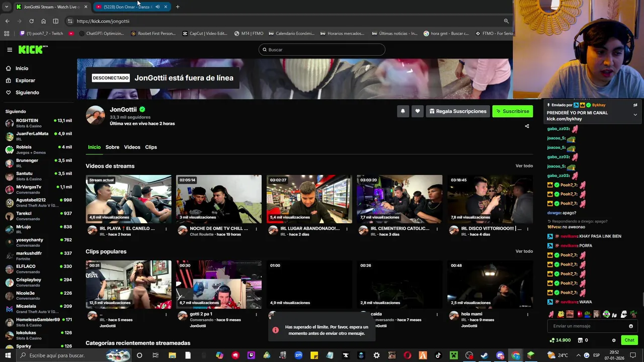Image resolution: width=644 pixels, height=362 pixels.
Task: Unpin the Bykhay pinned message icon
Action: click(x=635, y=105)
